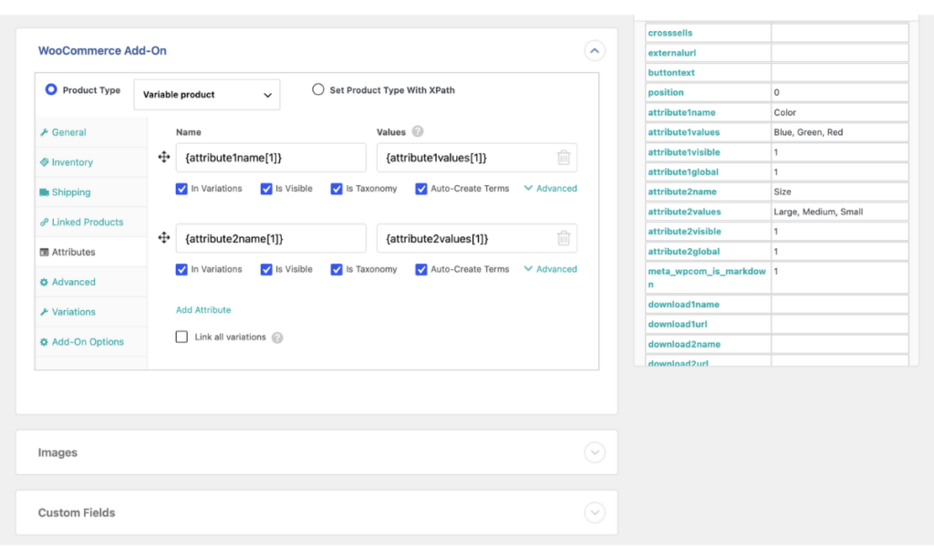Click the drag handle for attribute1name row

(164, 157)
